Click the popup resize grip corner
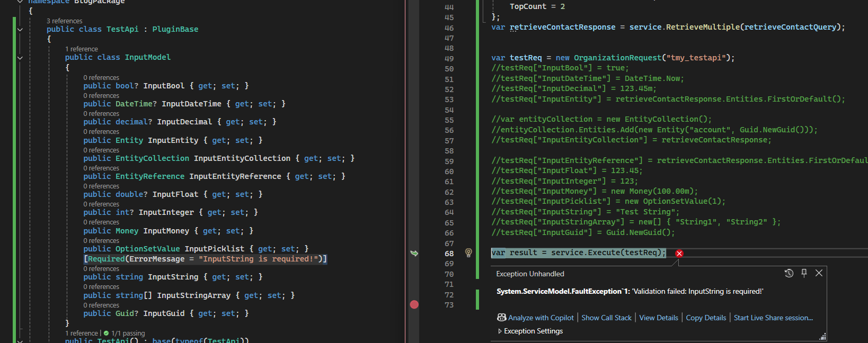Screen dimensions: 868x343 point(823,337)
